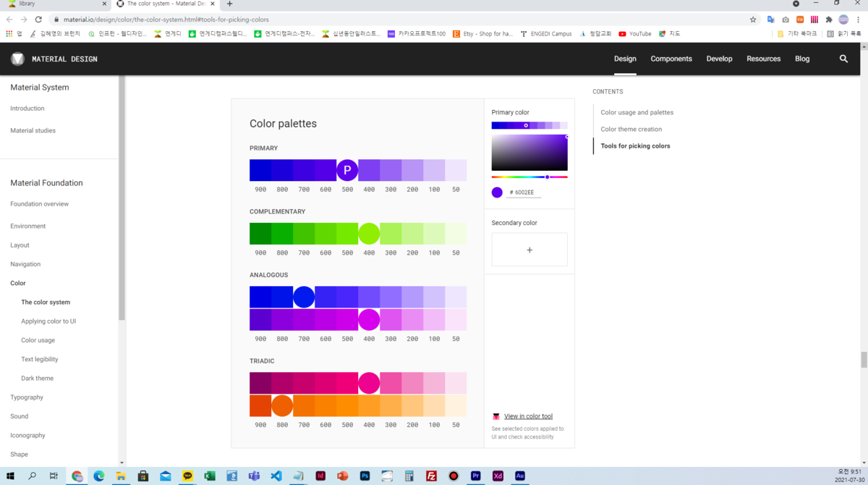Open the Chrome three-dot menu
The image size is (868, 485).
coord(858,20)
